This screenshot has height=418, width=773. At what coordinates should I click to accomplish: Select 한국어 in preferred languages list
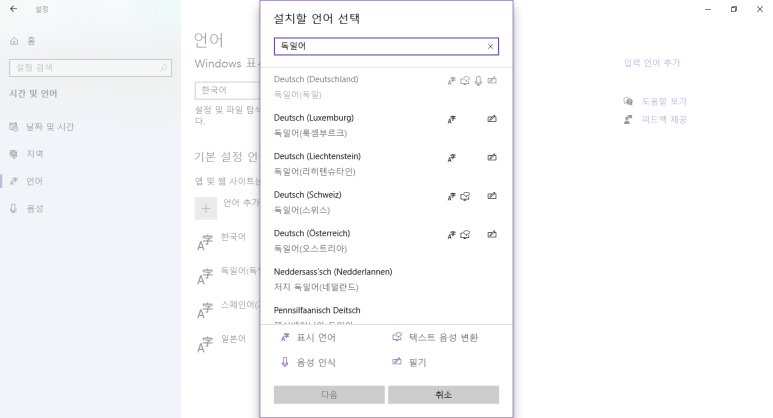click(x=227, y=242)
